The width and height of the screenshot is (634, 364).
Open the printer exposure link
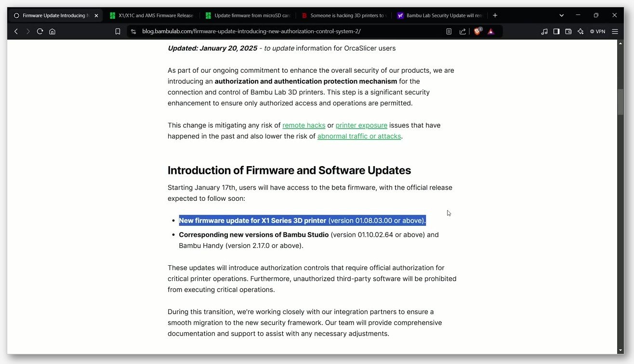coord(361,125)
